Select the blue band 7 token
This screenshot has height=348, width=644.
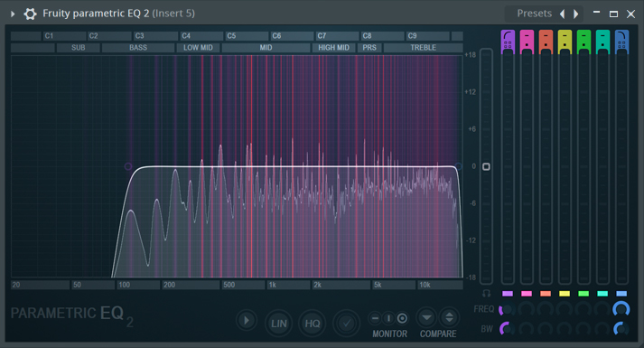621,42
